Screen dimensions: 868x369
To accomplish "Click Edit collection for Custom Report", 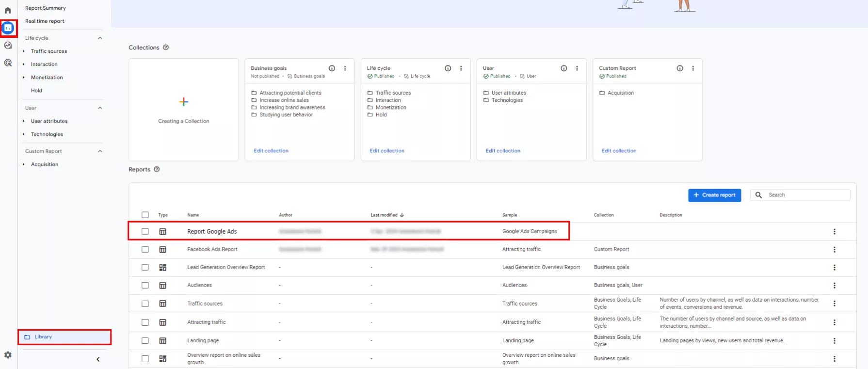I will coord(619,151).
